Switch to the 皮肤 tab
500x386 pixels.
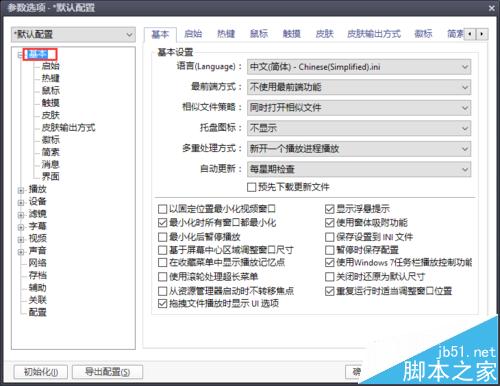(324, 34)
